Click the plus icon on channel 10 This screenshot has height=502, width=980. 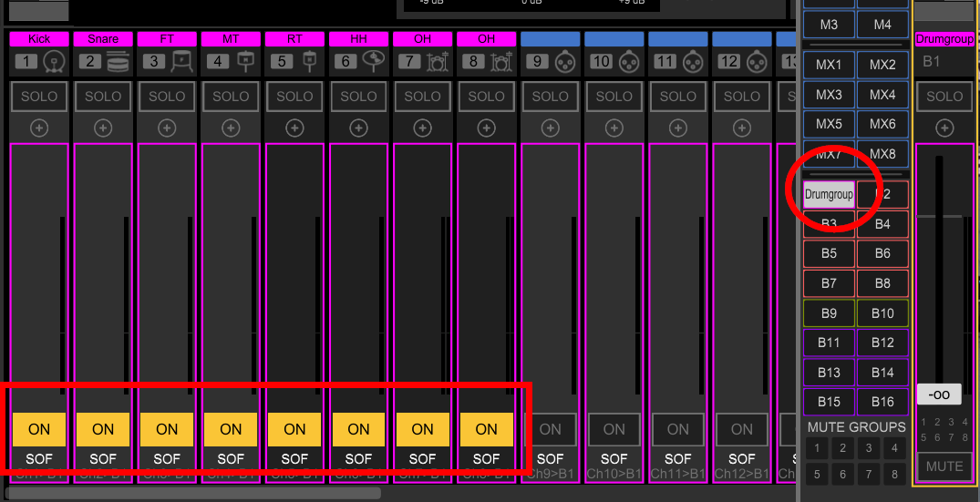point(614,128)
